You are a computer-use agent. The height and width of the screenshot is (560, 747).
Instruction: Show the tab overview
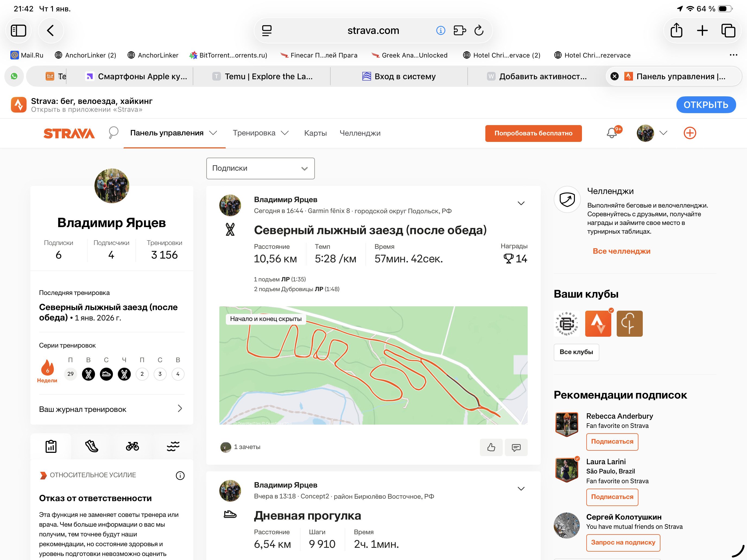click(x=728, y=30)
